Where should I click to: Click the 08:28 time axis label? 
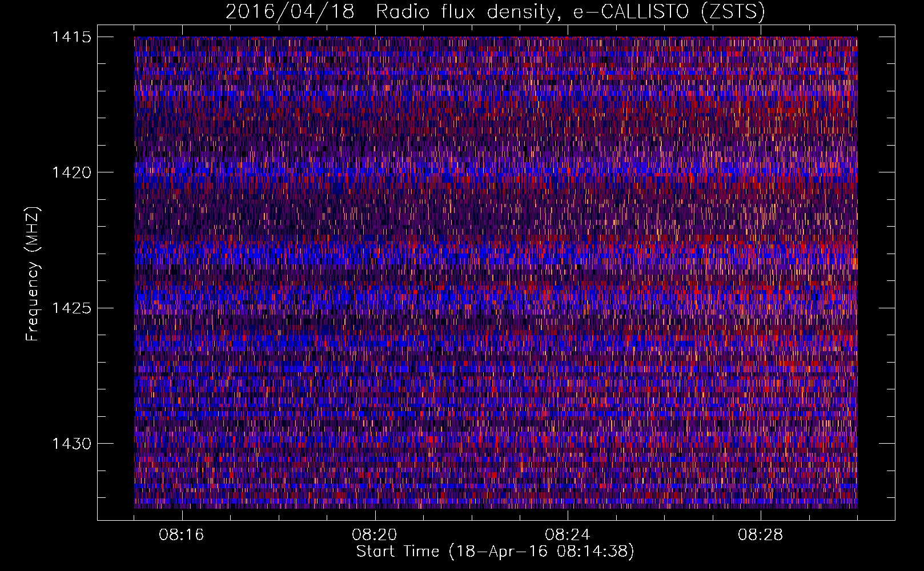pos(760,535)
